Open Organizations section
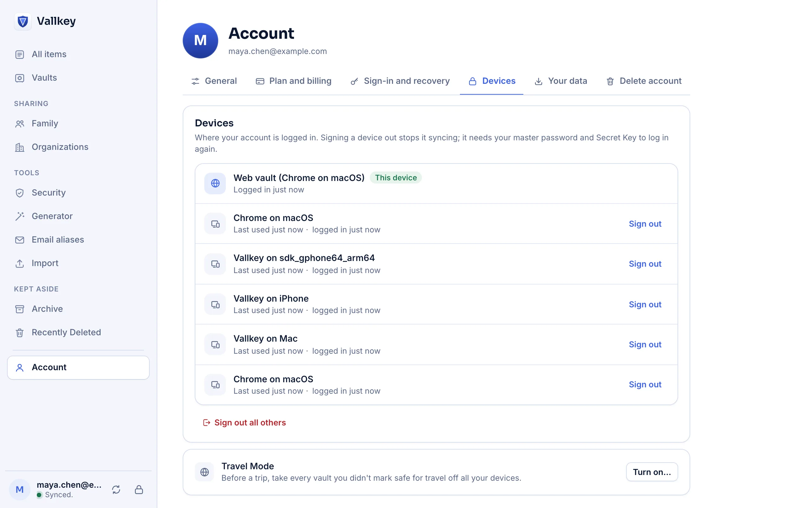This screenshot has width=812, height=508. click(78, 147)
